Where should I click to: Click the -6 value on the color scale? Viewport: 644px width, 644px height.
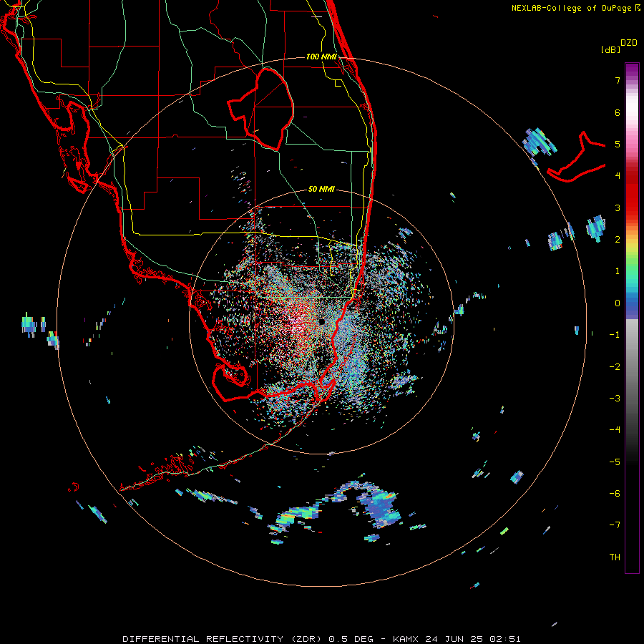(x=615, y=494)
